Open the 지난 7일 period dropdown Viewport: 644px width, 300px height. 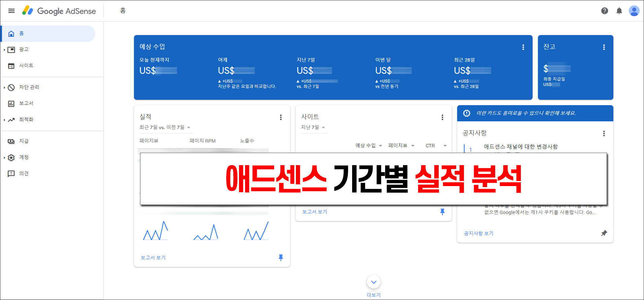coord(313,127)
